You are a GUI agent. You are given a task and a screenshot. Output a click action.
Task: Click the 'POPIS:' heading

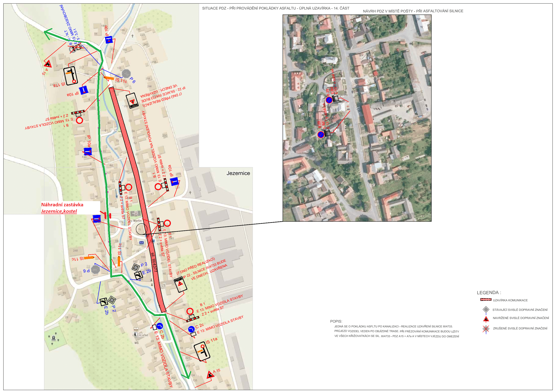coord(336,321)
